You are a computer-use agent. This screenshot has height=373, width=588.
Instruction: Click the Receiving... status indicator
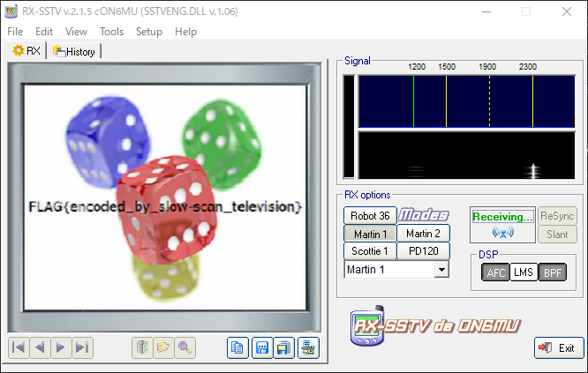coord(502,216)
